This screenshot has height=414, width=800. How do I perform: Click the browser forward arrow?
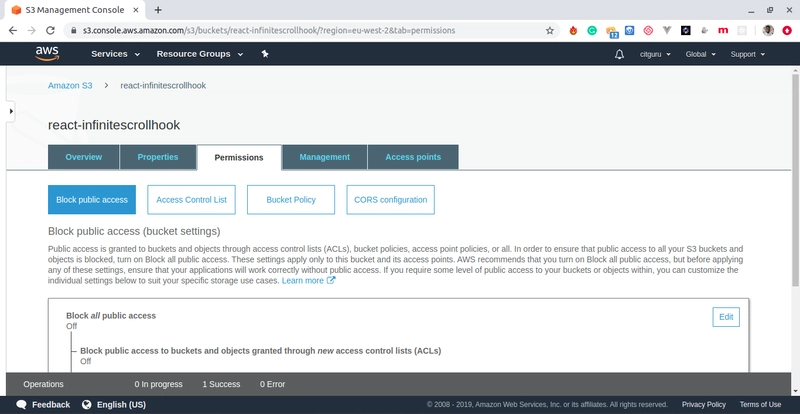pos(32,31)
